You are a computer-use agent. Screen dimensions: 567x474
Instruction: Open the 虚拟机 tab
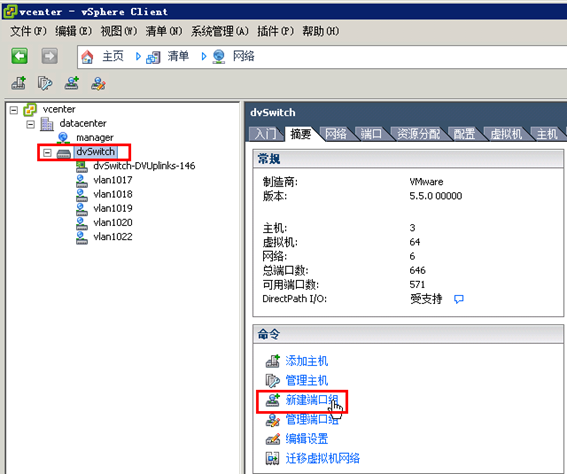506,134
